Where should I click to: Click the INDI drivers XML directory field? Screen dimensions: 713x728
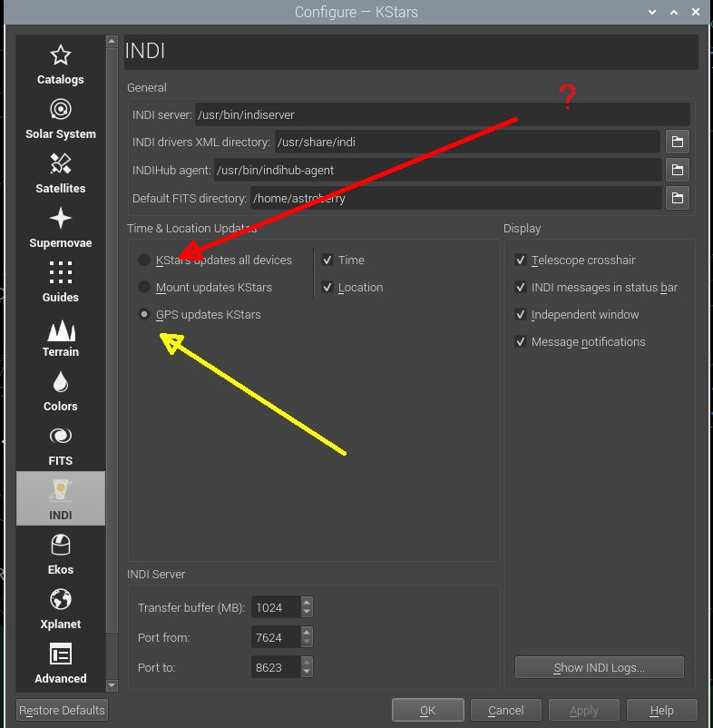pyautogui.click(x=467, y=142)
